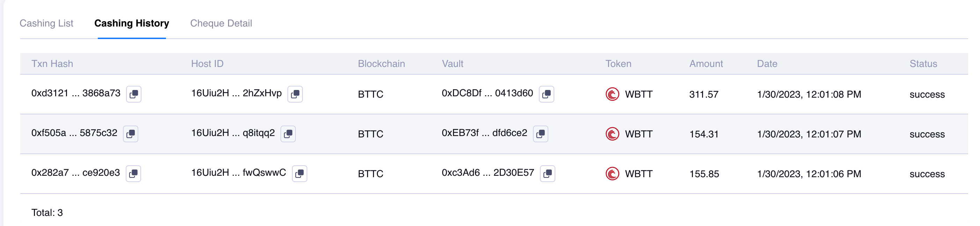Select the Cashing History tab
The image size is (980, 226).
(x=132, y=23)
